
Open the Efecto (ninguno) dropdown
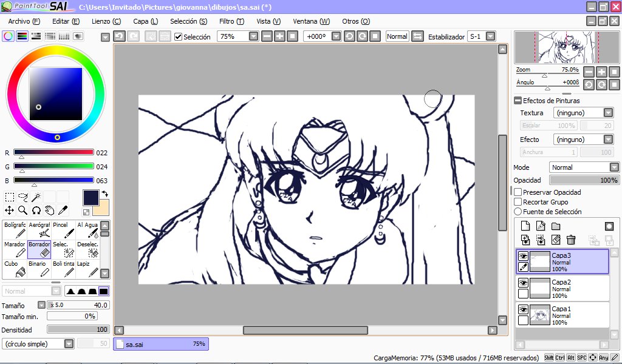click(x=608, y=140)
